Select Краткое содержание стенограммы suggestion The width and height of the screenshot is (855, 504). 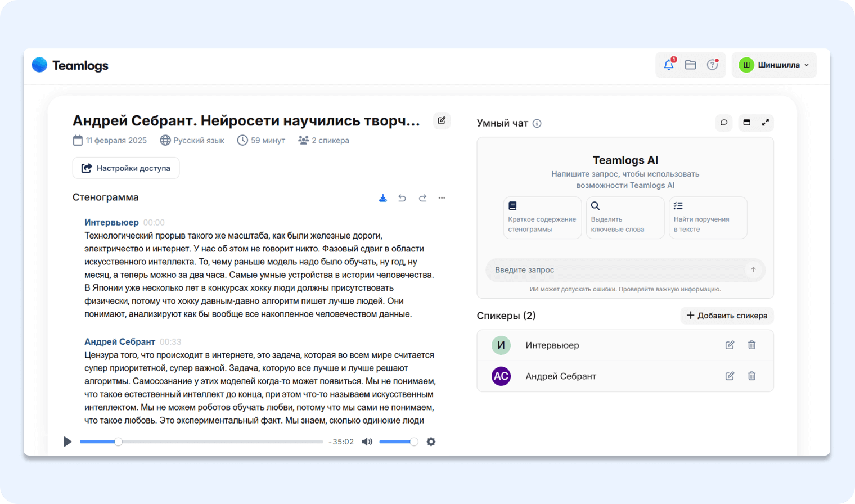pos(542,218)
